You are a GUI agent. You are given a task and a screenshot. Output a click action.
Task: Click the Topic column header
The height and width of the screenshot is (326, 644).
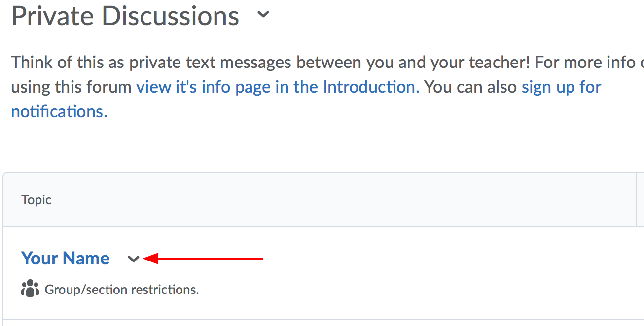pyautogui.click(x=36, y=200)
